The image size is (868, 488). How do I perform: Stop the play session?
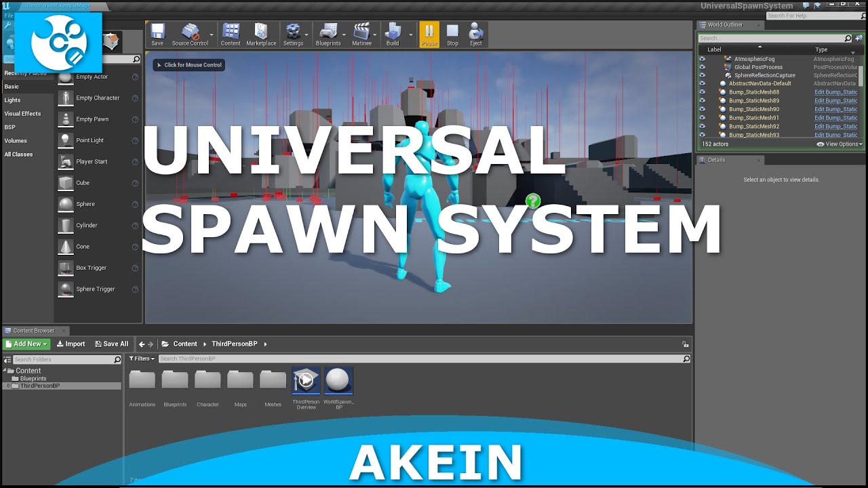[x=452, y=34]
